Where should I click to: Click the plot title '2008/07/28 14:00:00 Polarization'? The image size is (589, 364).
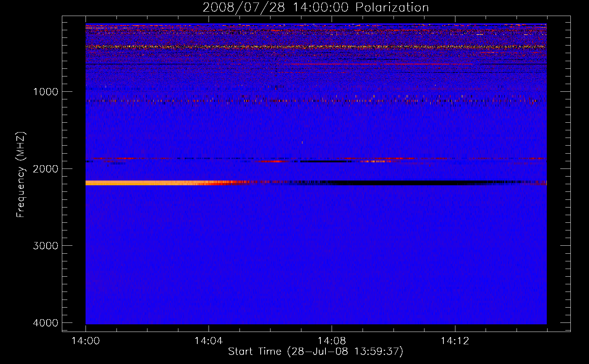316,7
